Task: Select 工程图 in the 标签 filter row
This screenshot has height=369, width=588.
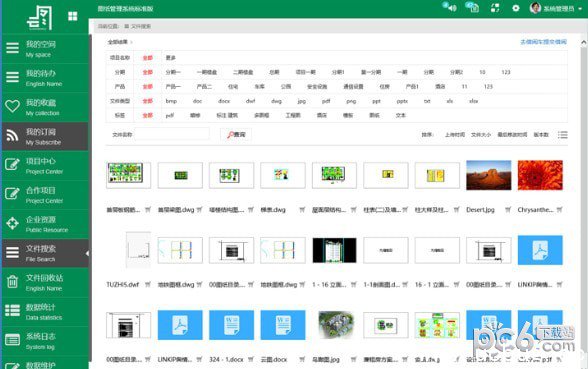Action: tap(293, 116)
